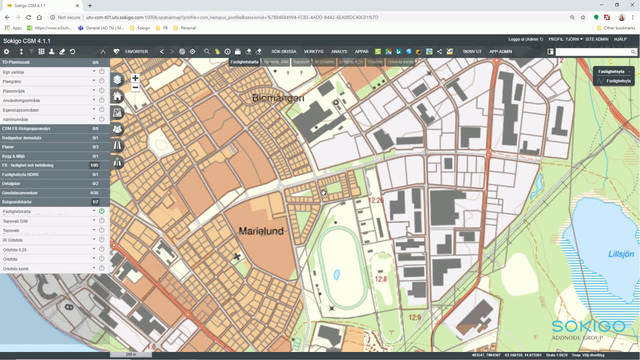Toggle power button of Topowebb GSD layer
640x360 pixels.
(x=102, y=221)
